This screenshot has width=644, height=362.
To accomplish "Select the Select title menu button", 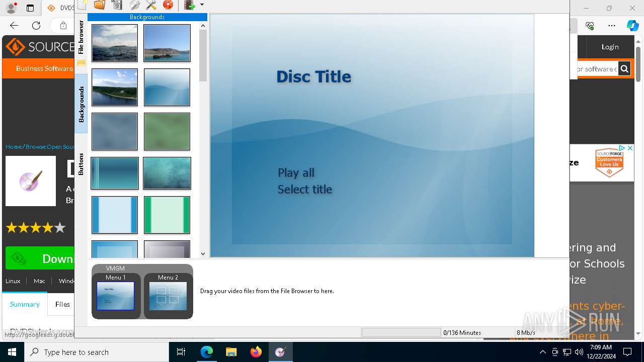I will (305, 190).
